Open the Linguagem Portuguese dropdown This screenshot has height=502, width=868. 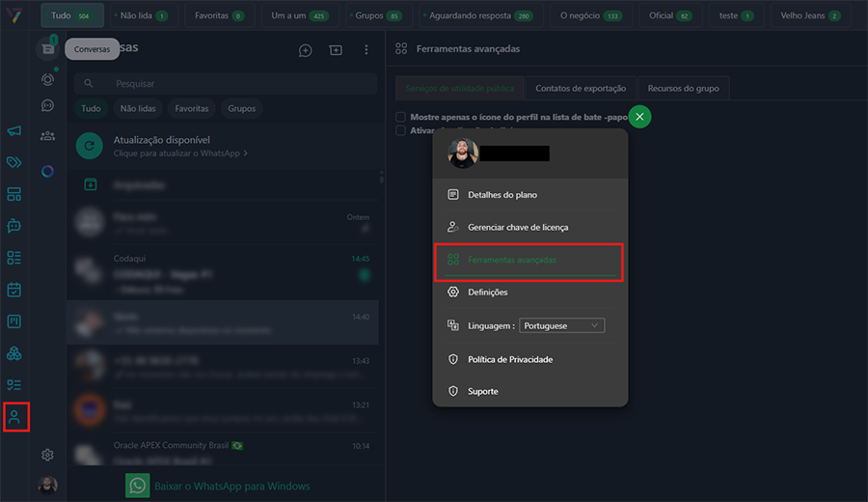coord(561,326)
